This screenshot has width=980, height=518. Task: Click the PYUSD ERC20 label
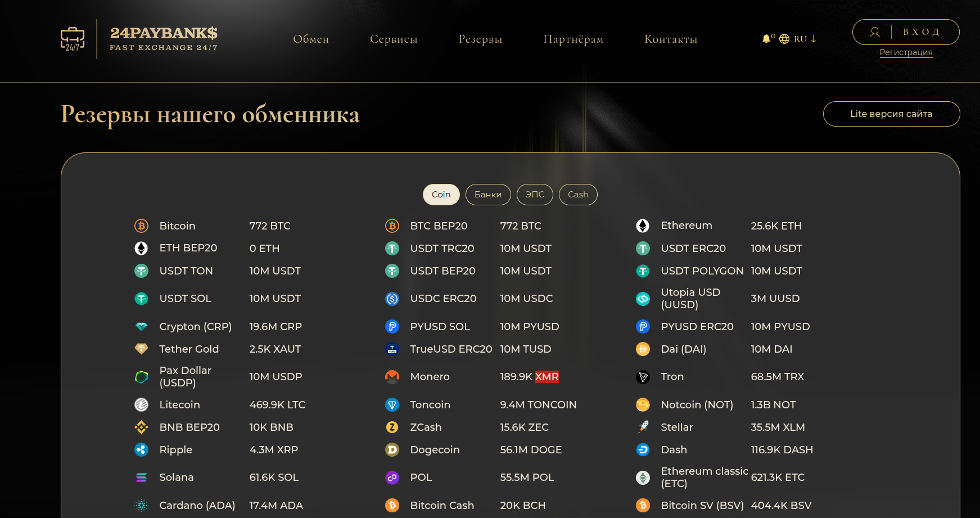point(697,327)
